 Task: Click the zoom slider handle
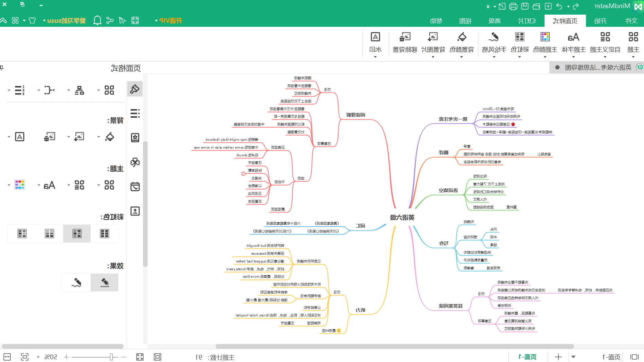click(x=111, y=357)
